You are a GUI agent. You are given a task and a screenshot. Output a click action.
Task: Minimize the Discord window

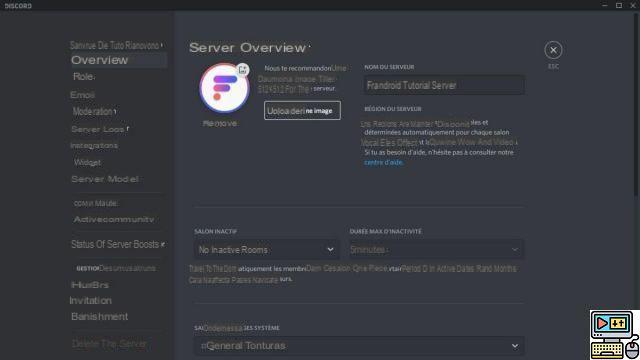(x=604, y=5)
